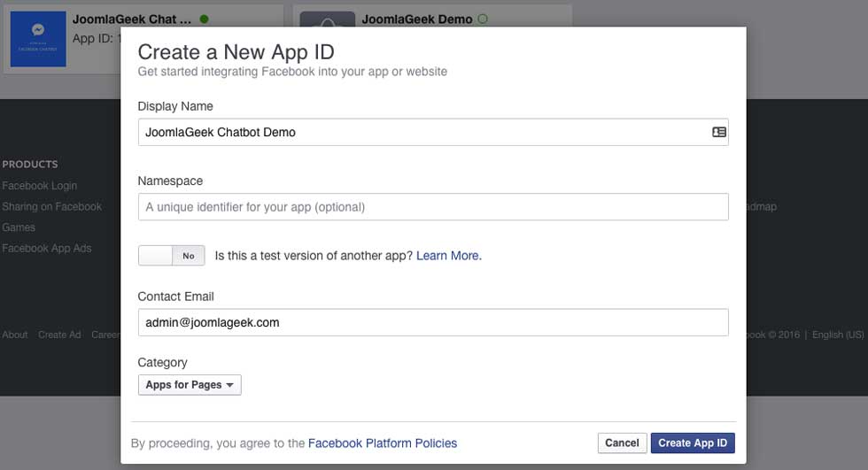The image size is (868, 470).
Task: Open Sharing on Facebook in the background page
Action: click(x=52, y=207)
